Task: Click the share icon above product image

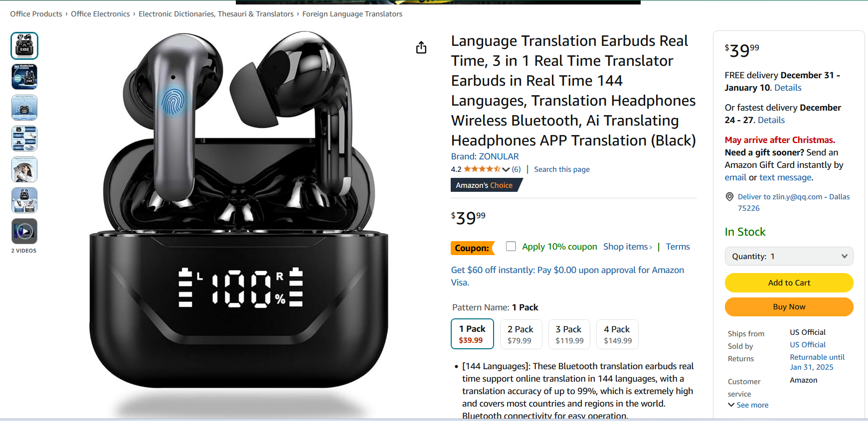Action: click(x=421, y=47)
